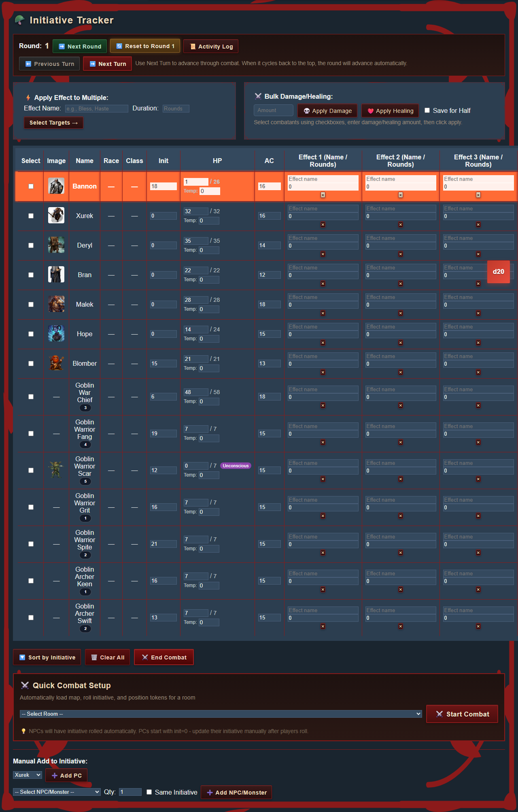The width and height of the screenshot is (518, 812).
Task: Click Bannon's initiative field
Action: point(163,186)
